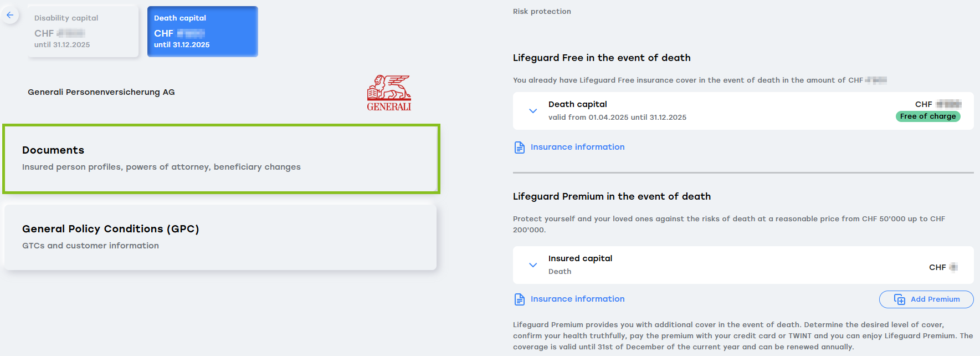The height and width of the screenshot is (356, 980).
Task: Click the Death capital row title
Action: (578, 104)
